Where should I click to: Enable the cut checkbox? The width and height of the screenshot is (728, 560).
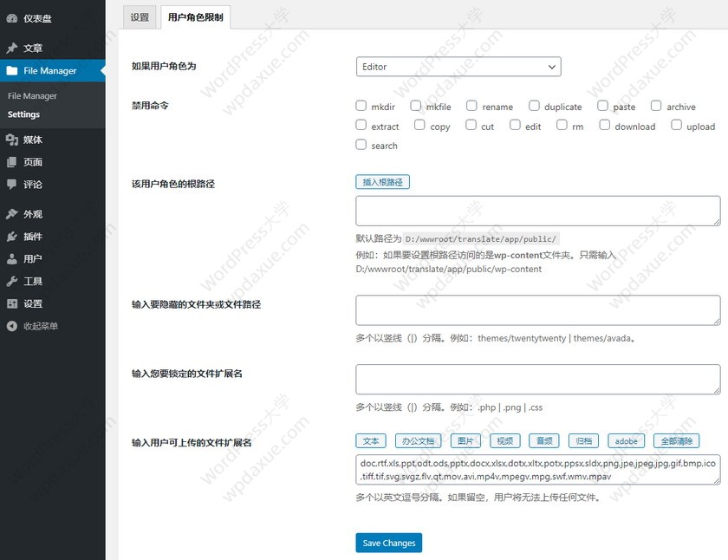click(x=471, y=125)
